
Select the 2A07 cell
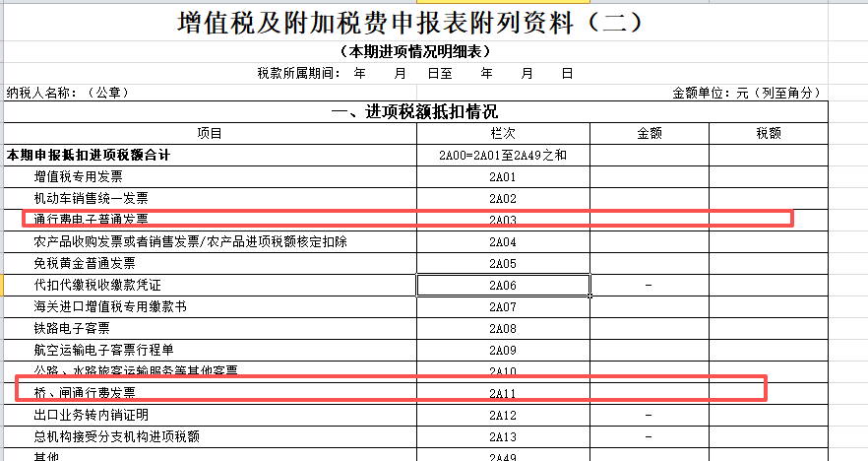tap(503, 306)
